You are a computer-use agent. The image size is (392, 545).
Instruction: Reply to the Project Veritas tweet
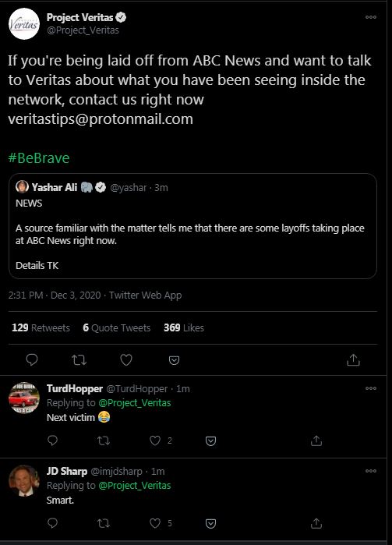[x=32, y=359]
